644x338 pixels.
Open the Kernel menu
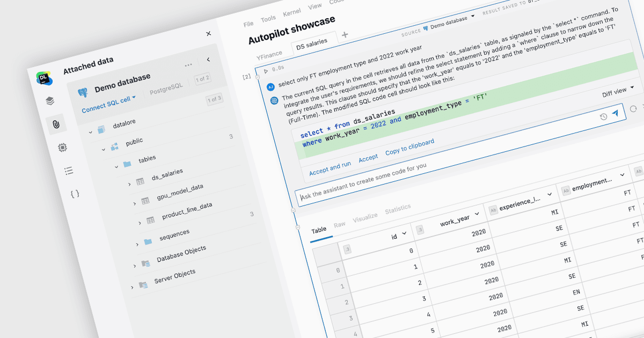(x=292, y=13)
